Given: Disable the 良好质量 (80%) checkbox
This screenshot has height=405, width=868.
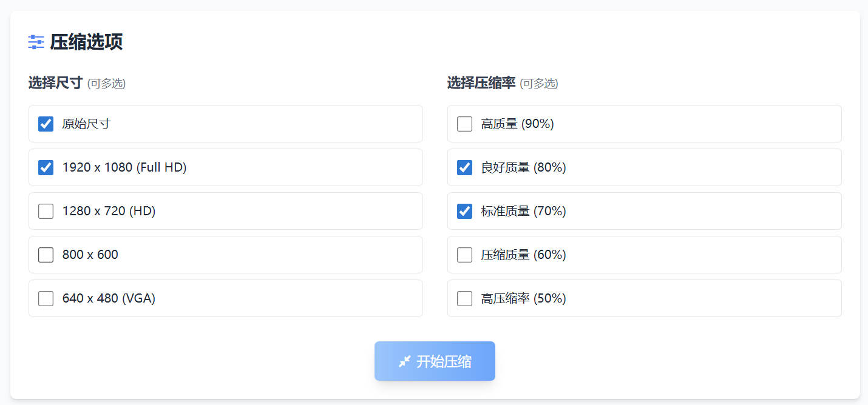Looking at the screenshot, I should pyautogui.click(x=465, y=168).
